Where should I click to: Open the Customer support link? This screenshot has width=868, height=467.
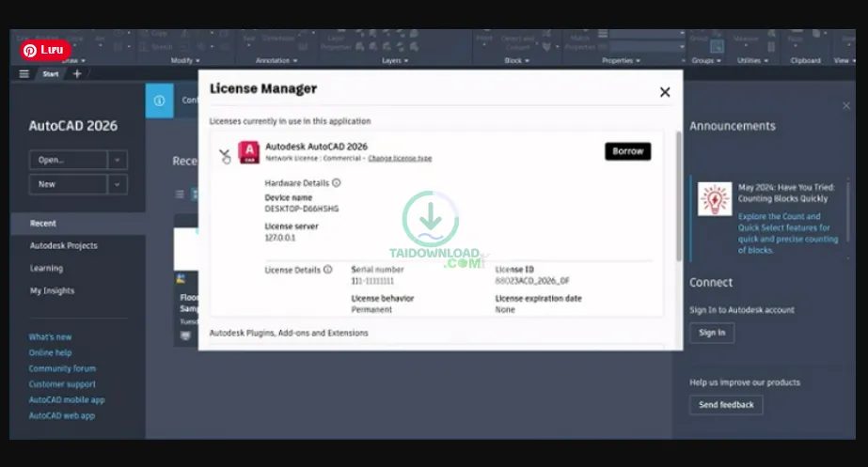pyautogui.click(x=62, y=384)
